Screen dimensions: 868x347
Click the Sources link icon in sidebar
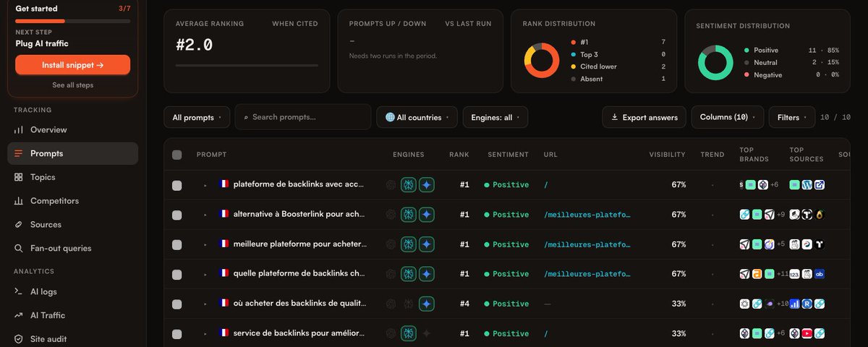point(18,225)
